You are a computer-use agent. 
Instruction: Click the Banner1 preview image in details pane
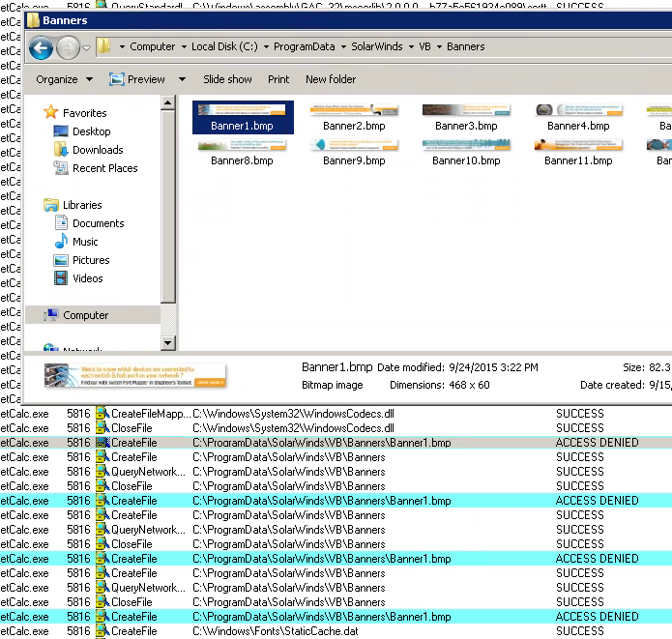tap(135, 375)
